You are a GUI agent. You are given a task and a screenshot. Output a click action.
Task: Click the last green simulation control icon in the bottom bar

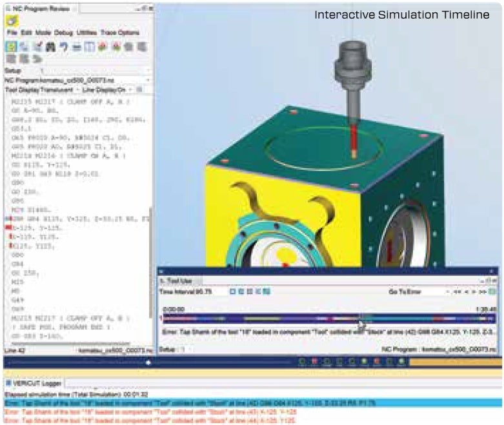(401, 362)
